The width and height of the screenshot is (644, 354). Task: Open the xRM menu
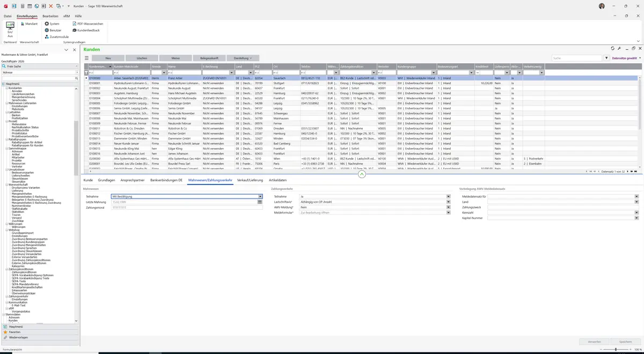point(67,16)
